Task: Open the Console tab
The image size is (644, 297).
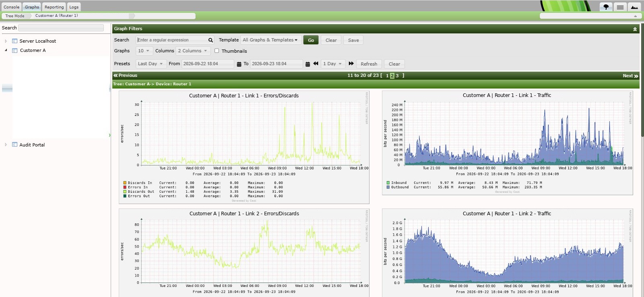Action: pyautogui.click(x=11, y=7)
